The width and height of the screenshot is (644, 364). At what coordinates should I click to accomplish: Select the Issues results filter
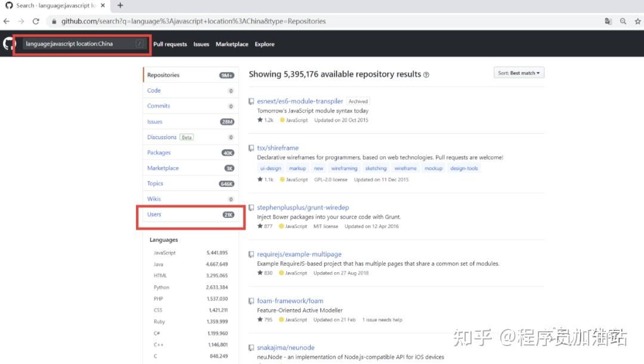154,121
